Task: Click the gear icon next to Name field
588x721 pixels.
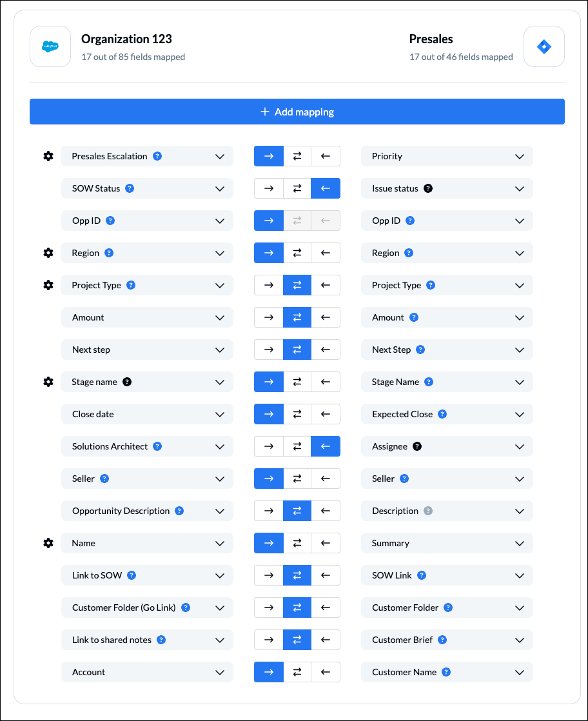Action: click(x=48, y=543)
